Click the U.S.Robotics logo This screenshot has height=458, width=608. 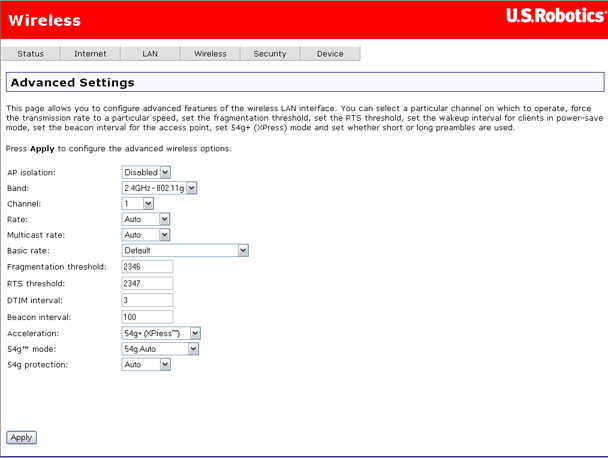(x=553, y=16)
